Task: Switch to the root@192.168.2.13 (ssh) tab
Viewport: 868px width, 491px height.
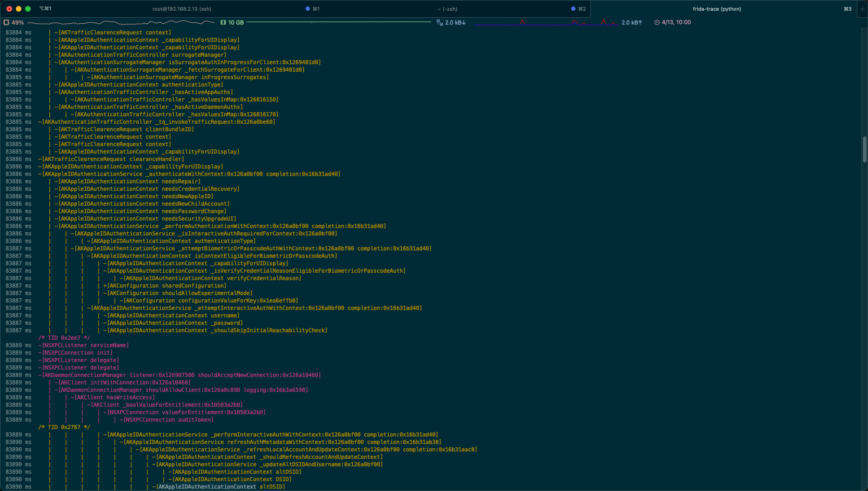Action: 181,9
